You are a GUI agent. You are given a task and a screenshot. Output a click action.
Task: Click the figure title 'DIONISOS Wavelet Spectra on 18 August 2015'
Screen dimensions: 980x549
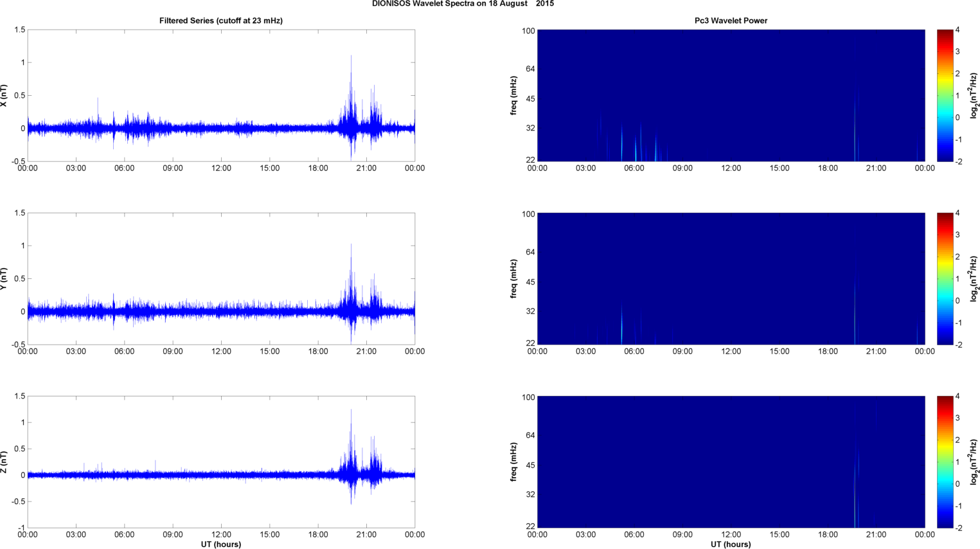click(463, 4)
